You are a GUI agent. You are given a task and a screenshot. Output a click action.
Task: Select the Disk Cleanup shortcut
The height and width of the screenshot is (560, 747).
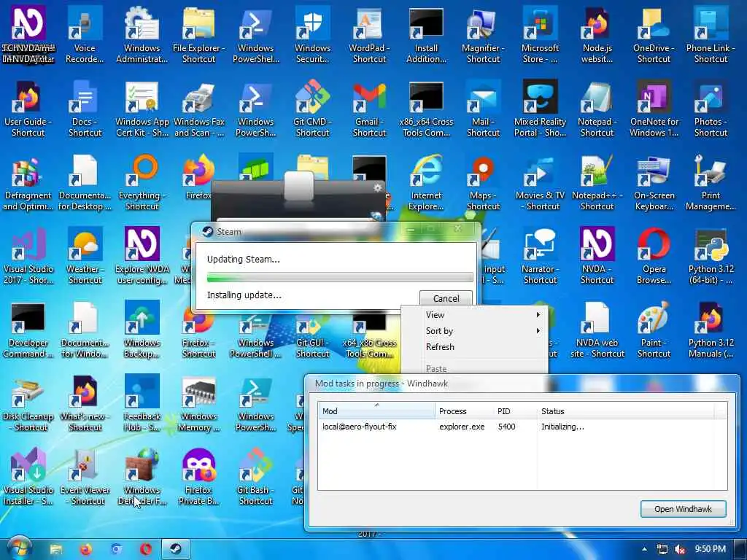pyautogui.click(x=28, y=403)
